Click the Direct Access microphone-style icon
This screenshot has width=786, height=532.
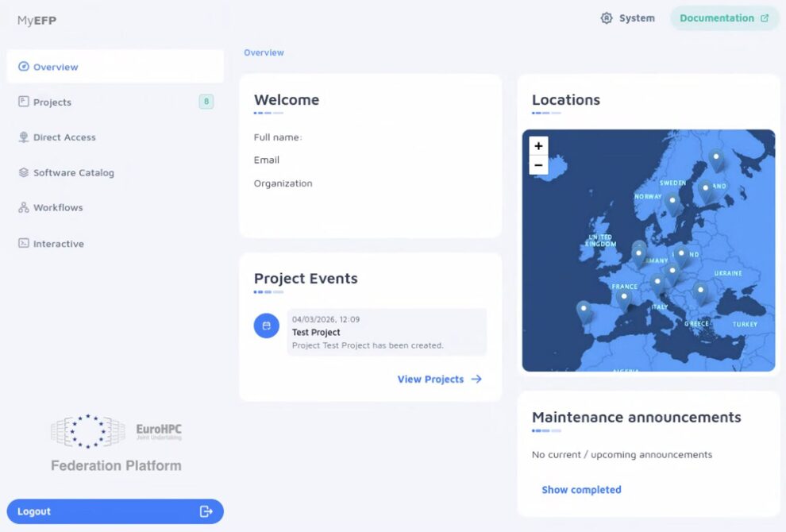tap(25, 137)
